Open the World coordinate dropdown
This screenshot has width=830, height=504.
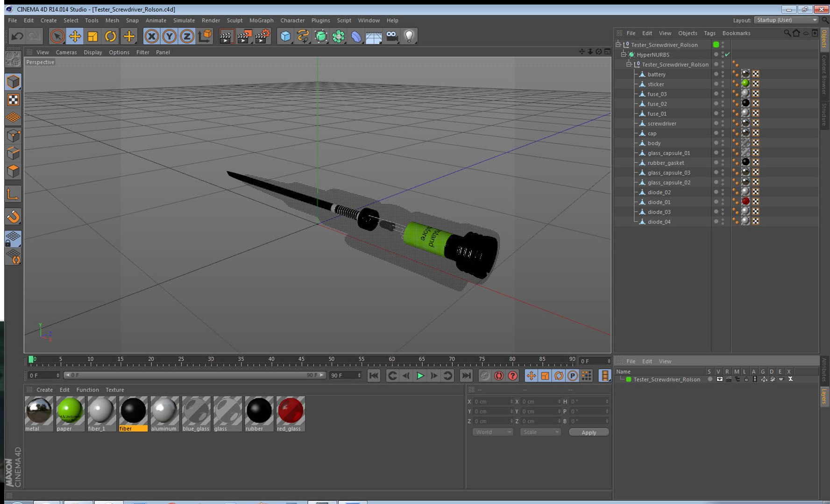coord(493,432)
